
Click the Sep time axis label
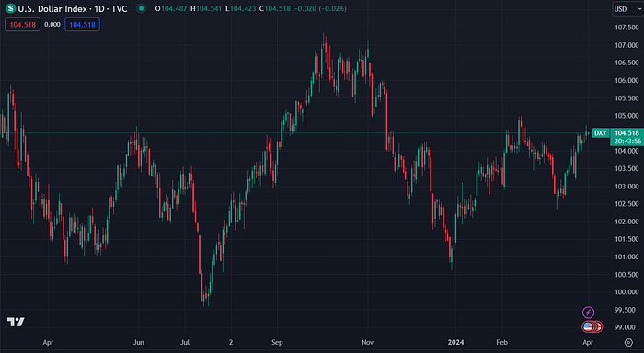click(277, 342)
